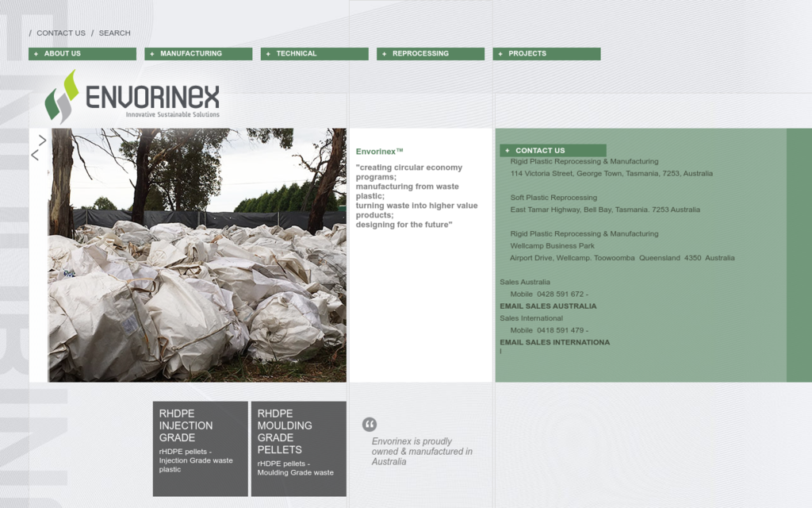Open RHDPE Injection Grade tile
The image size is (812, 508).
tap(200, 448)
